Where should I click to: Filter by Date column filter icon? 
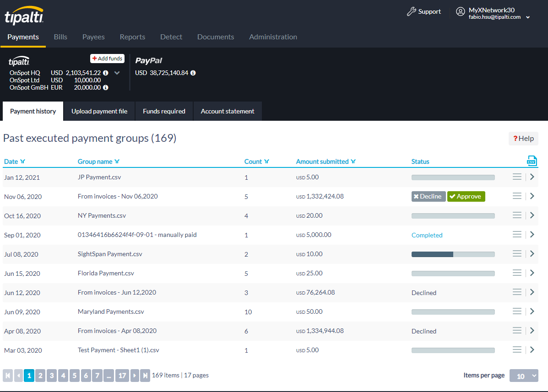[22, 161]
